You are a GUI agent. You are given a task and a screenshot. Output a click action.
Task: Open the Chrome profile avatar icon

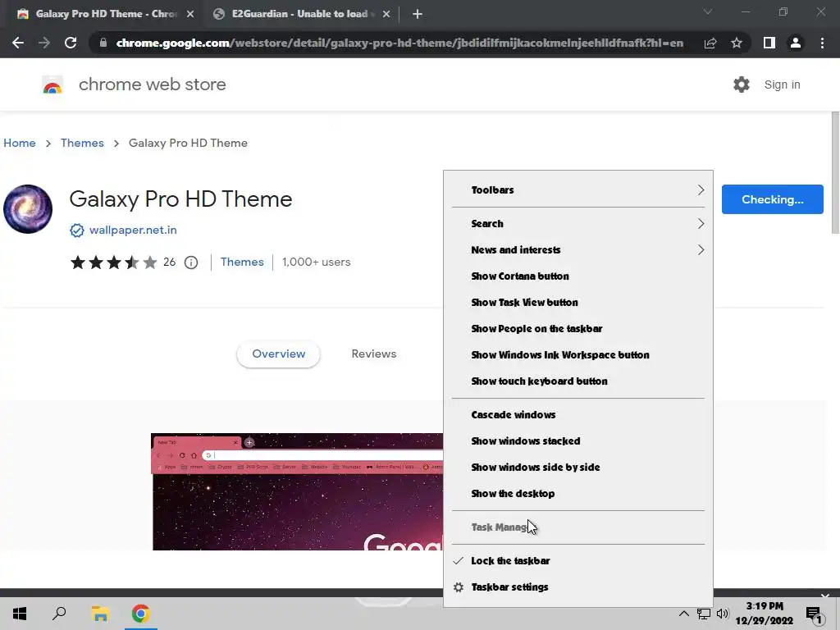click(x=796, y=43)
